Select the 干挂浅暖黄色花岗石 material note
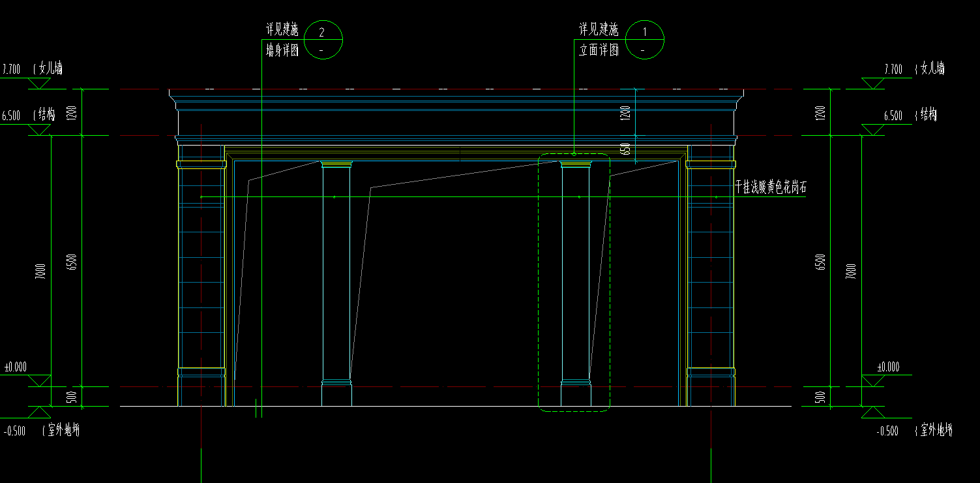The image size is (980, 483). click(x=771, y=188)
